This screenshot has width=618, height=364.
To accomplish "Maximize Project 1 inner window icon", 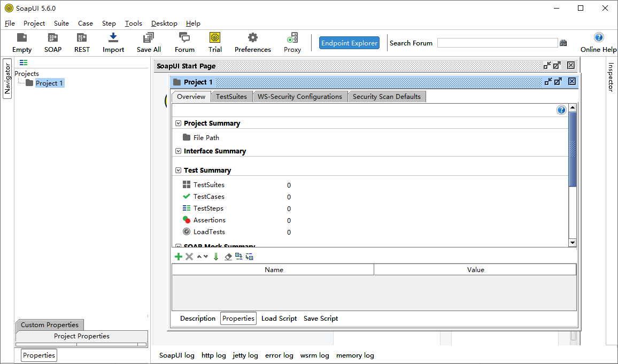I will [x=558, y=82].
